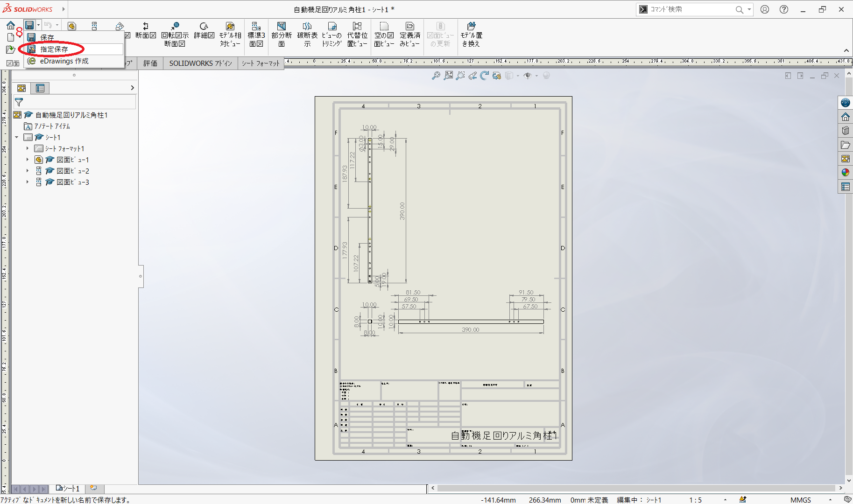The height and width of the screenshot is (504, 853).
Task: Open the File Explorer task pane icon
Action: tap(846, 145)
